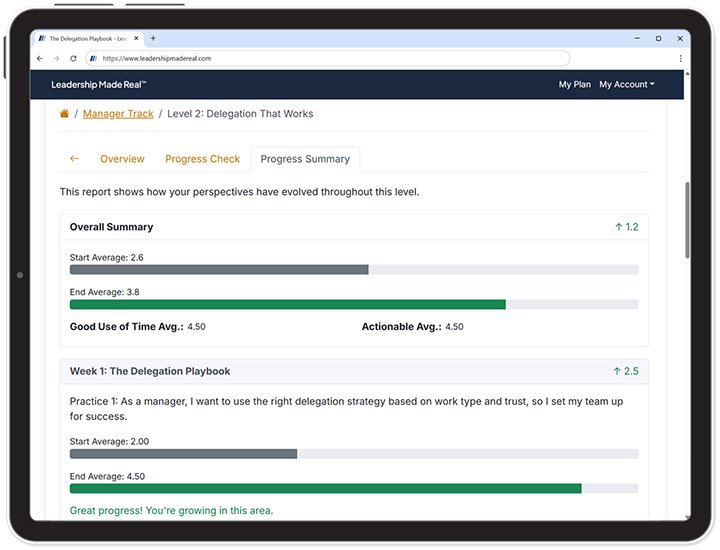
Task: Go to Manager Track breadcrumb link
Action: [118, 114]
